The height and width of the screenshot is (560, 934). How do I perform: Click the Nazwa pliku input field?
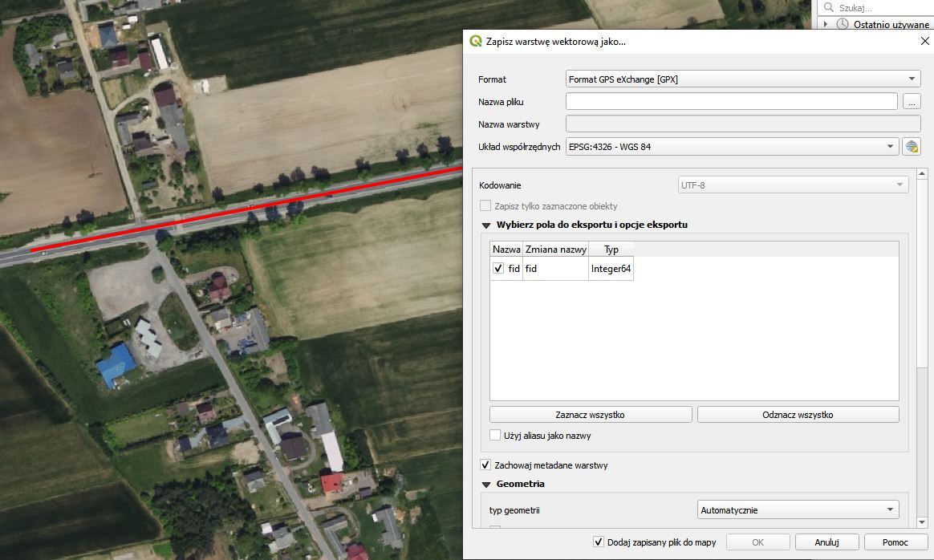730,102
